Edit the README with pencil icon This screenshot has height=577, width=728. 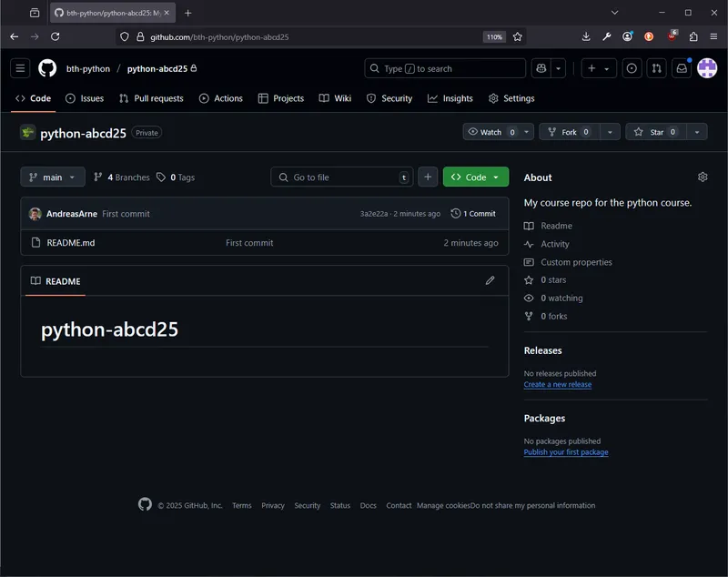490,280
